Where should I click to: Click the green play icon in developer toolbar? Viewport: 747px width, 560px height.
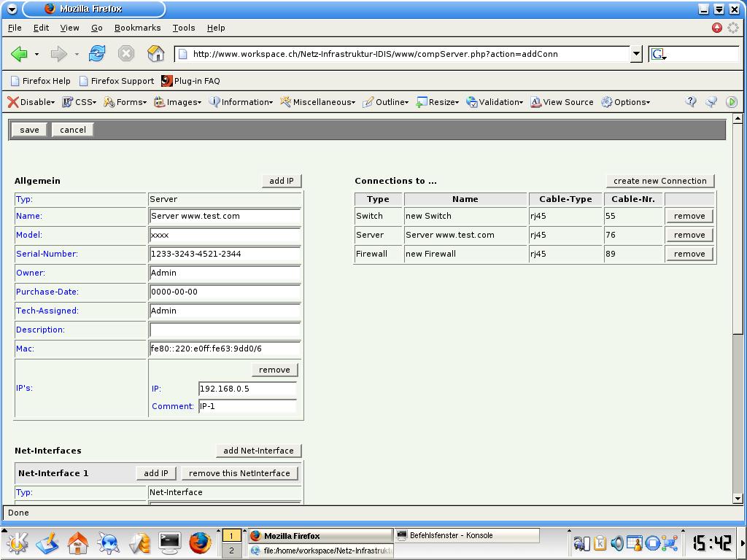(732, 101)
